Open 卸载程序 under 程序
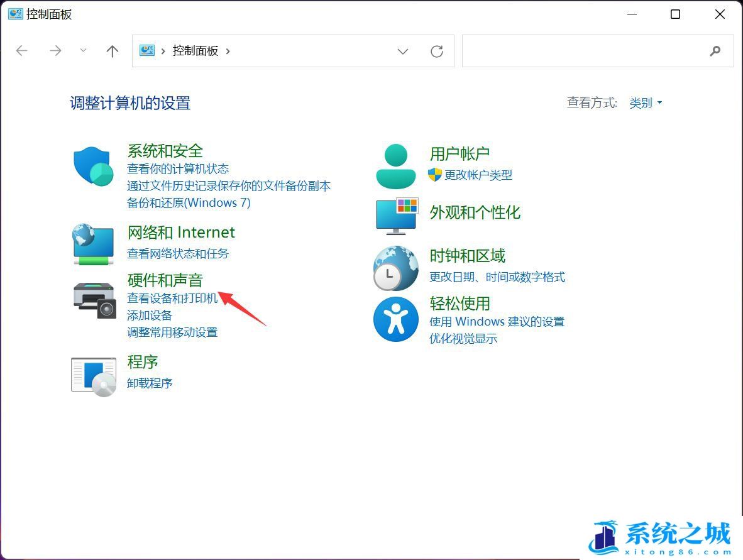 150,383
